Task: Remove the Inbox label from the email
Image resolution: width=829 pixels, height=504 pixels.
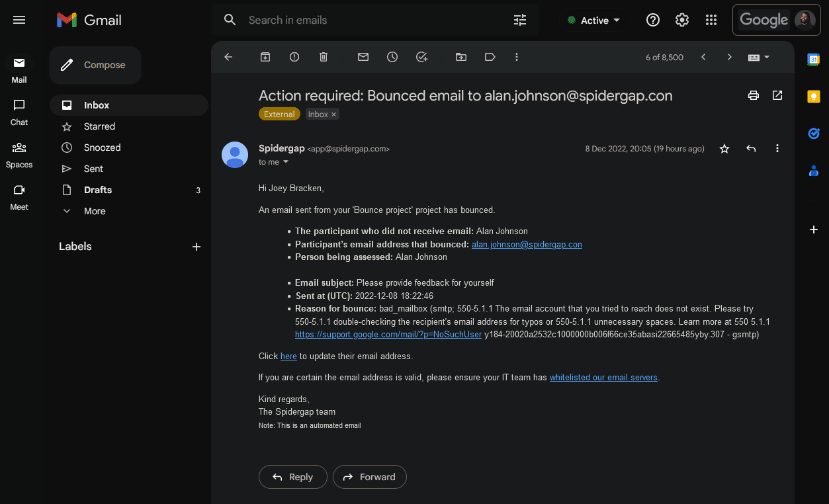Action: (335, 114)
